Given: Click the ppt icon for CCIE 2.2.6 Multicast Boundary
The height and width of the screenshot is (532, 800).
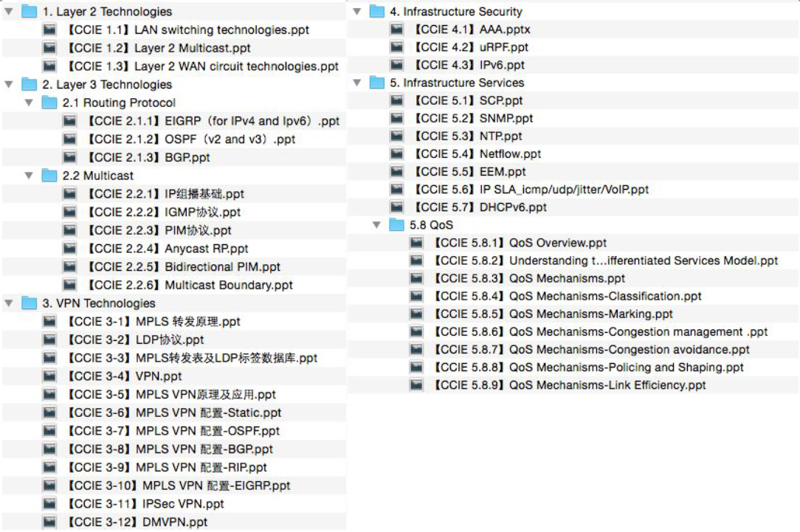Looking at the screenshot, I should [x=69, y=285].
